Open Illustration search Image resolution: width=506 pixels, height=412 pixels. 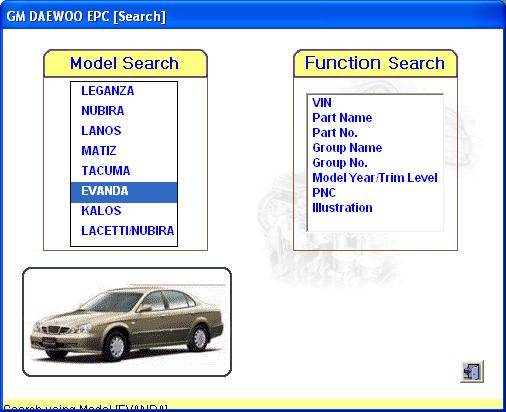tap(342, 208)
